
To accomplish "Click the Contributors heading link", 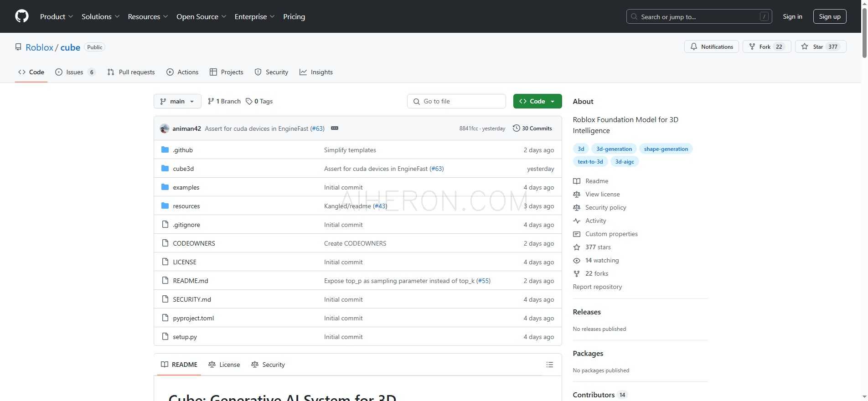I will click(594, 395).
